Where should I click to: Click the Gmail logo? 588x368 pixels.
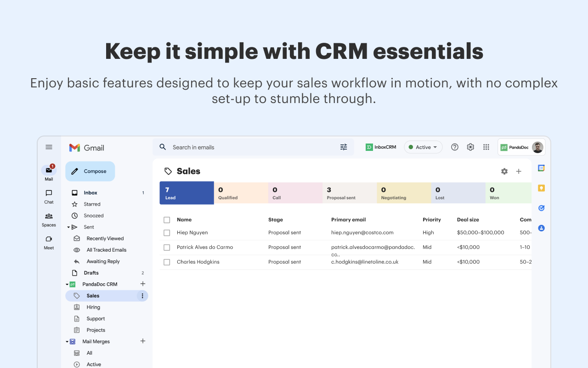(86, 148)
